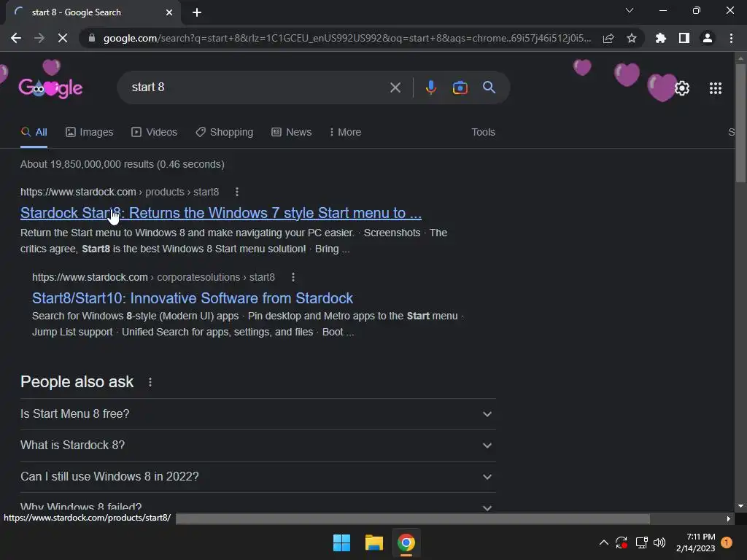Viewport: 747px width, 560px height.
Task: Click the stardock.com › products › start8 URL
Action: pos(120,192)
